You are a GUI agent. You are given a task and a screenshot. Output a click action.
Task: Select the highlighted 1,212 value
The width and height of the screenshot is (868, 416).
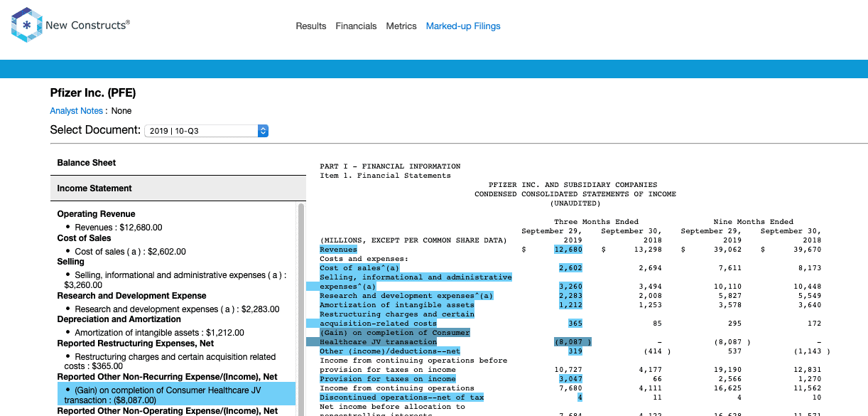570,305
